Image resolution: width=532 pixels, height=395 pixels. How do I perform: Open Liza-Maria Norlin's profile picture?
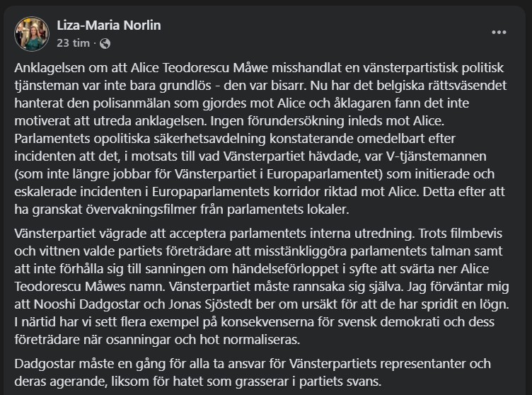[34, 33]
